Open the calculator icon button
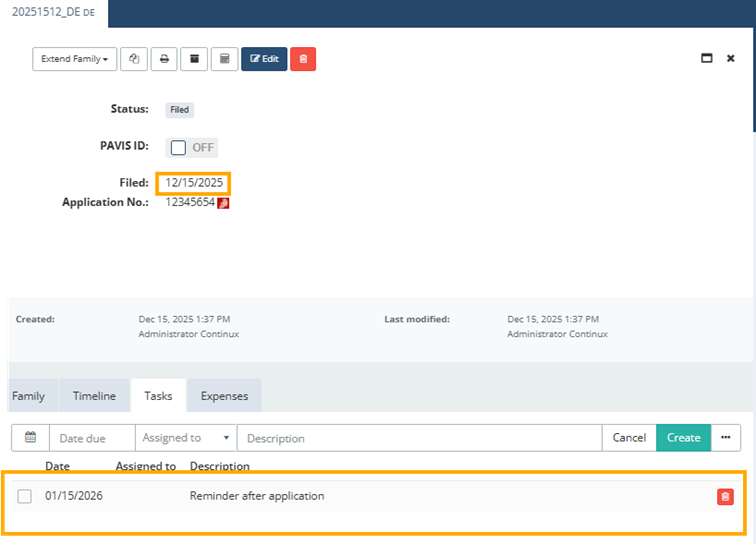756x544 pixels. tap(225, 59)
